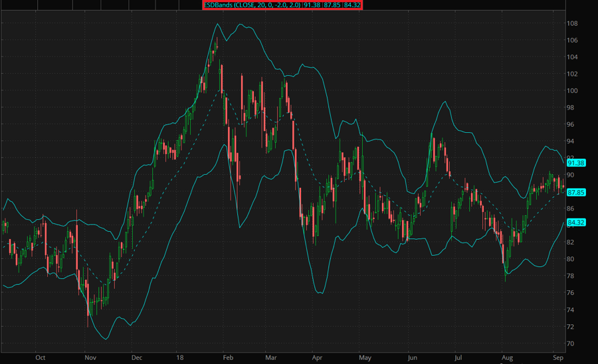
Task: Click the 87.85 midline price bubble
Action: [x=575, y=193]
